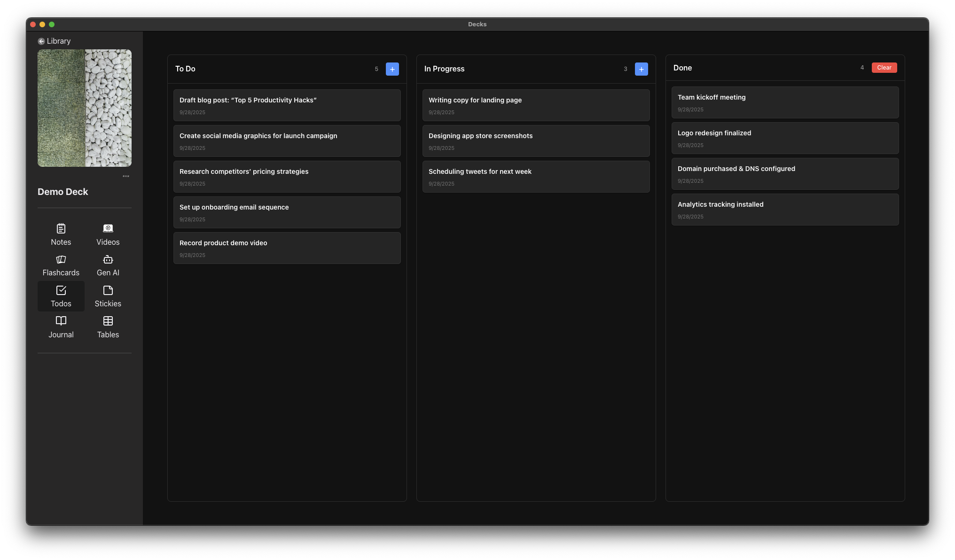Open the Videos section icon
The width and height of the screenshot is (955, 560).
point(108,229)
